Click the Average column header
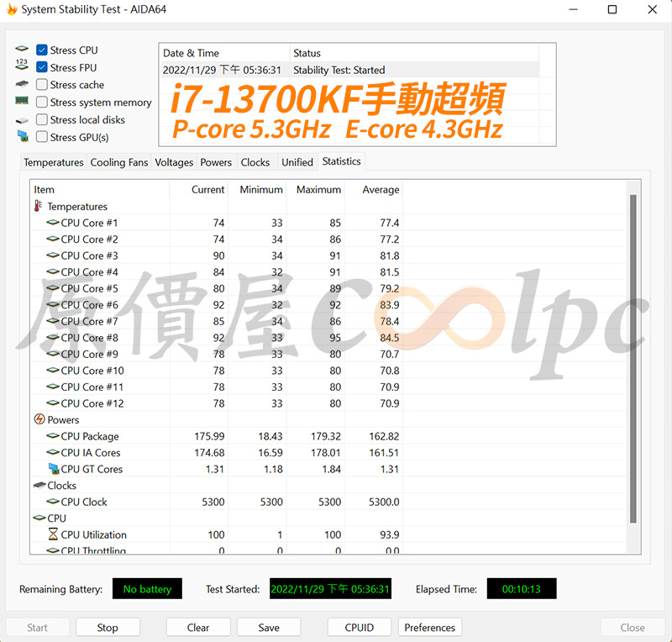672x642 pixels. (374, 189)
